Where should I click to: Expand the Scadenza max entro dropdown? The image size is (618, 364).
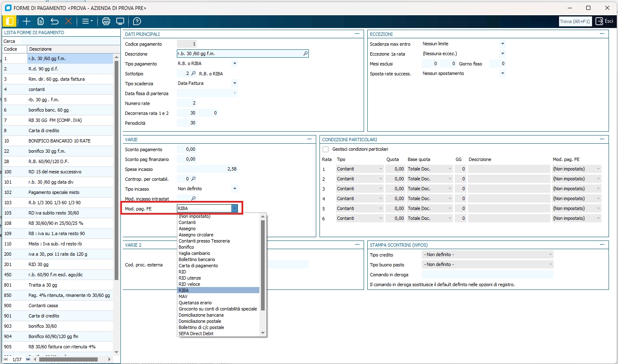(502, 44)
